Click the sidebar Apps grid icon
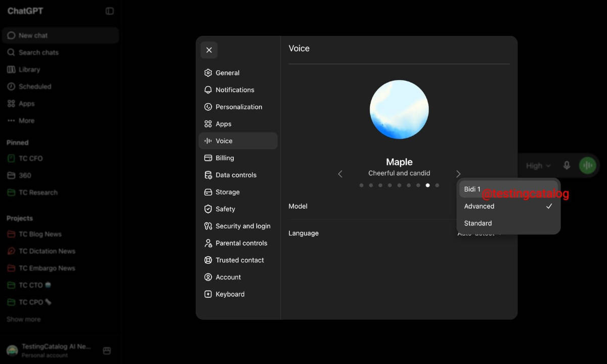The width and height of the screenshot is (607, 364). point(11,104)
